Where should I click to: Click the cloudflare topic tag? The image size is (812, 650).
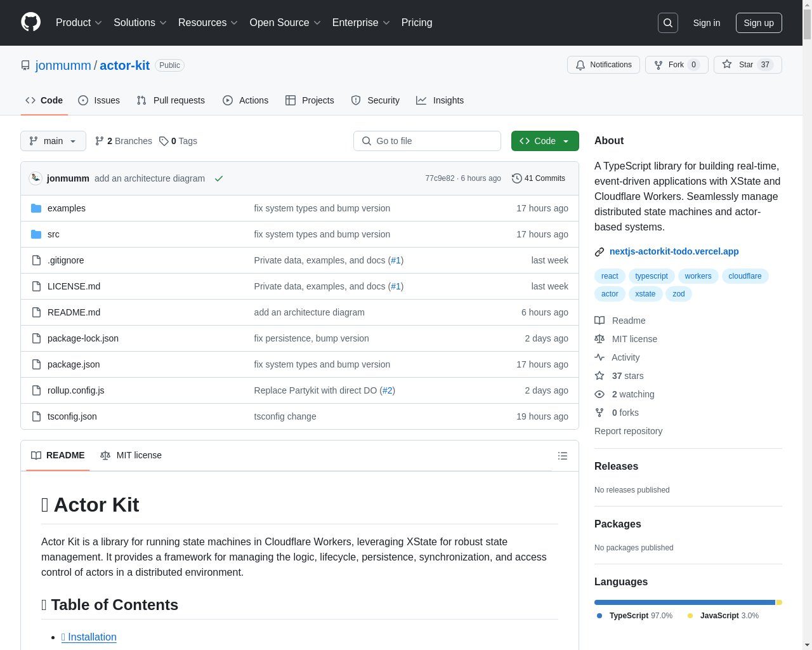pos(745,276)
